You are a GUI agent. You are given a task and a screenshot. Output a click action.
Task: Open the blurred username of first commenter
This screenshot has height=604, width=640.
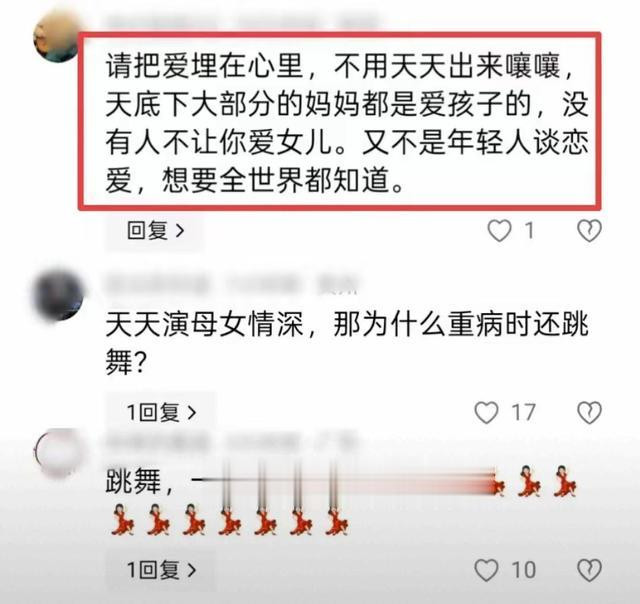241,23
